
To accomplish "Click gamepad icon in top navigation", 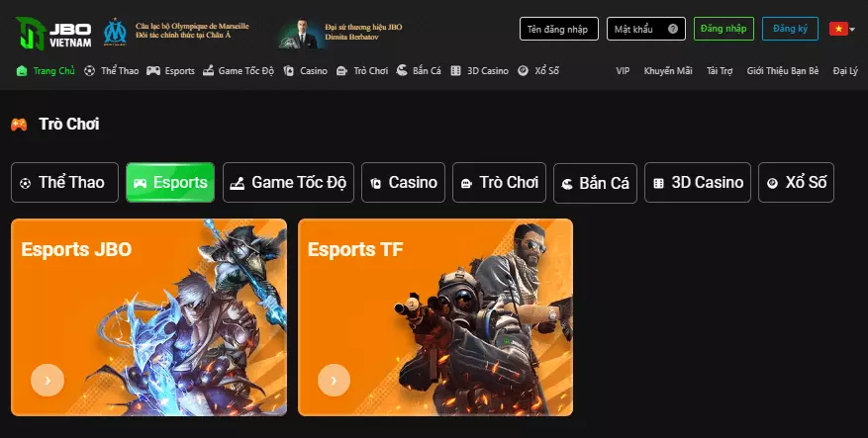I will coord(153,71).
